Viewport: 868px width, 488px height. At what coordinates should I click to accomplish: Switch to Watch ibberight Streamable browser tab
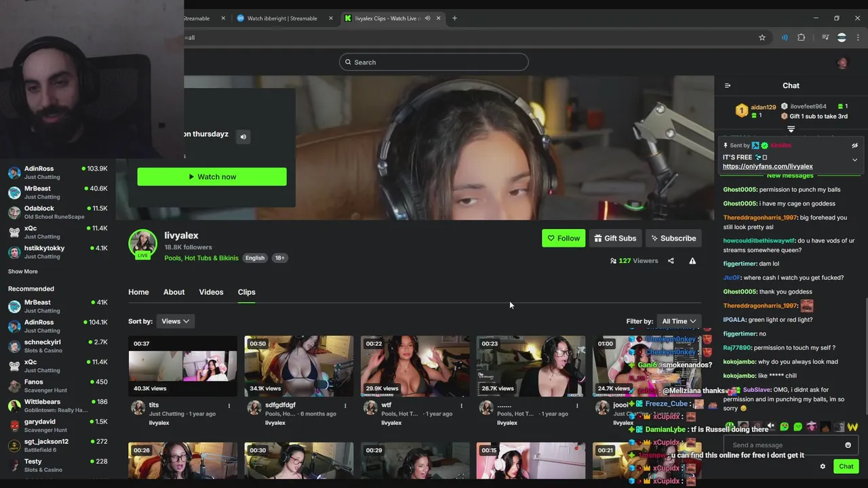282,18
